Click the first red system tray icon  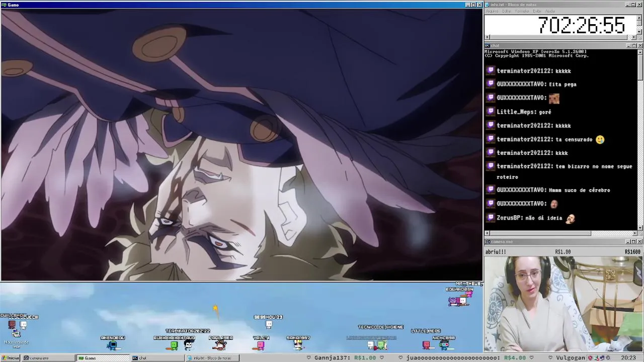(591, 358)
